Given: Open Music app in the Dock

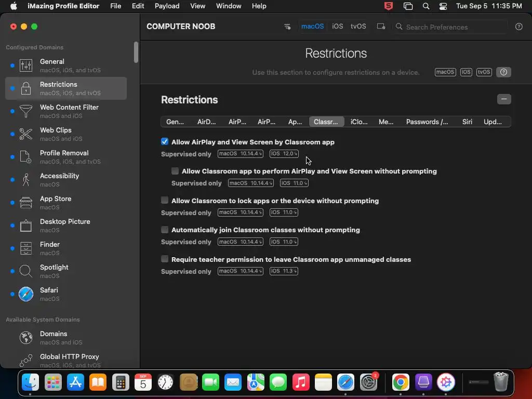Looking at the screenshot, I should 301,382.
